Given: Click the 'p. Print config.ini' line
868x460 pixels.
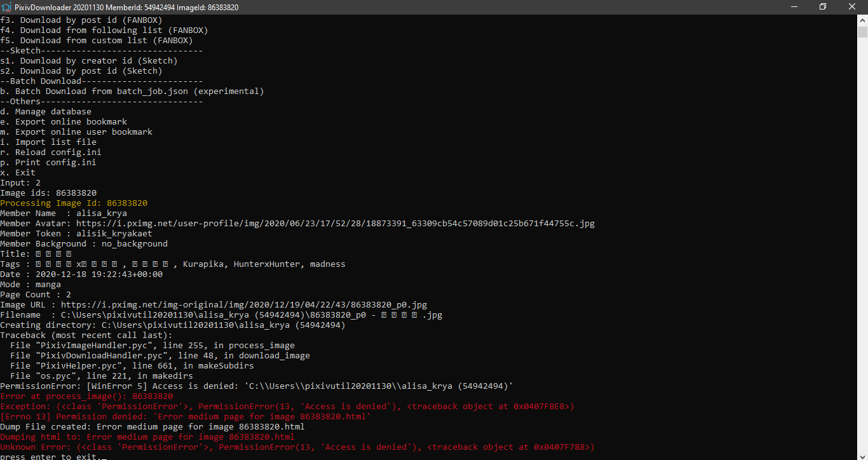Looking at the screenshot, I should 48,163.
